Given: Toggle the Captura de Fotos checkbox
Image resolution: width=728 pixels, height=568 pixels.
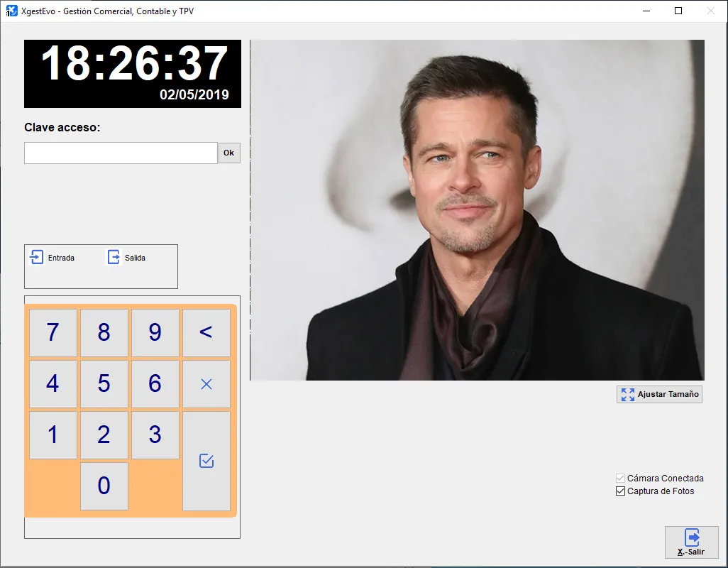Looking at the screenshot, I should pyautogui.click(x=621, y=491).
